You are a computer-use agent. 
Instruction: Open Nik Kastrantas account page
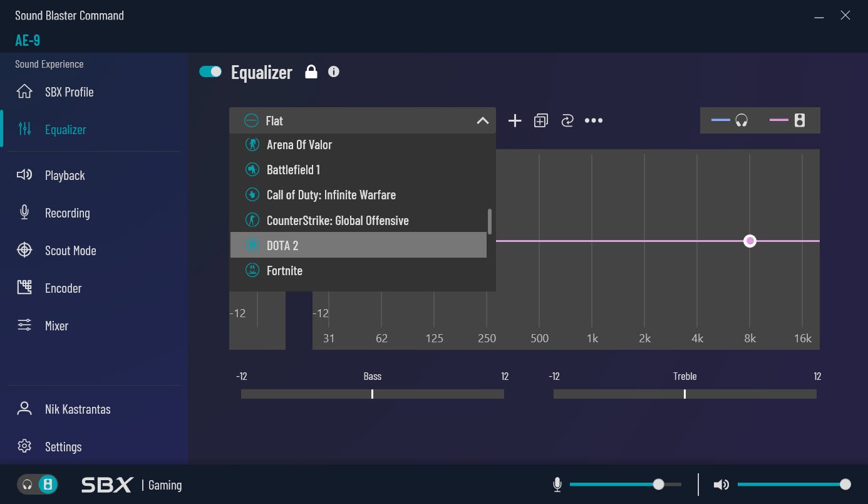[94, 409]
